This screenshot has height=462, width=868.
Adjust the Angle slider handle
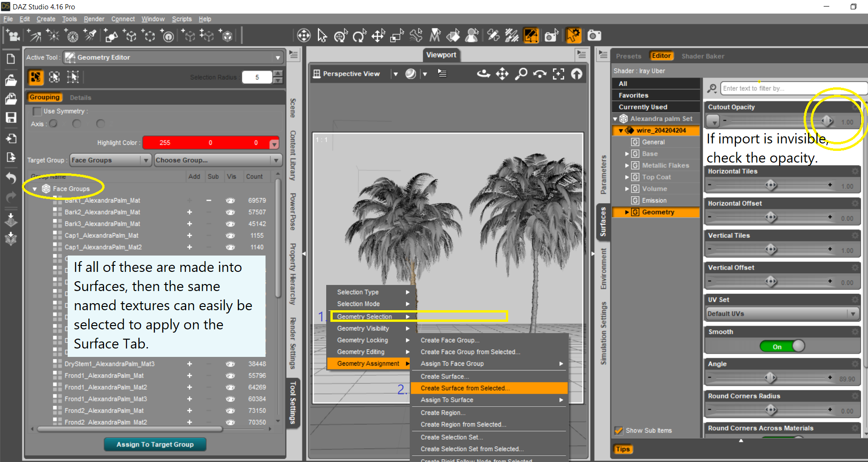point(770,377)
